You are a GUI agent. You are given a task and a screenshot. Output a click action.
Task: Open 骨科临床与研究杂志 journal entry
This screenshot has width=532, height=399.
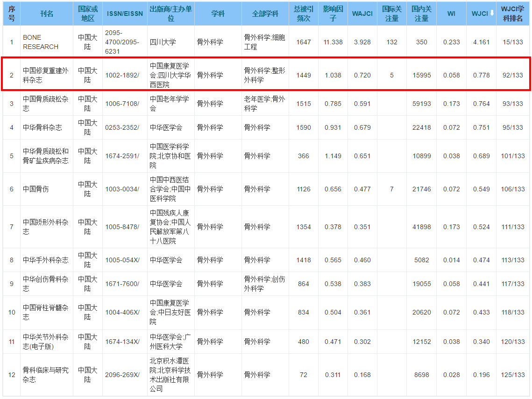coord(45,375)
